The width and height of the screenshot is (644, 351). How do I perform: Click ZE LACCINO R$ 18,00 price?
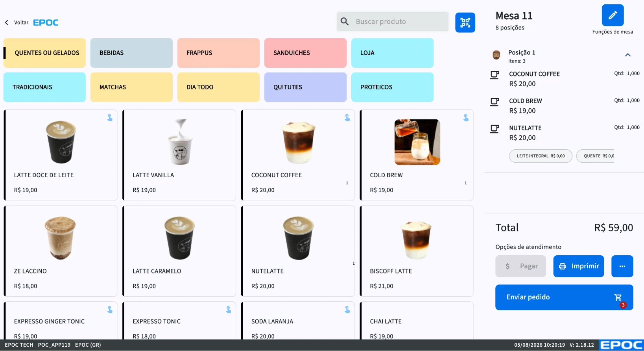click(x=26, y=286)
